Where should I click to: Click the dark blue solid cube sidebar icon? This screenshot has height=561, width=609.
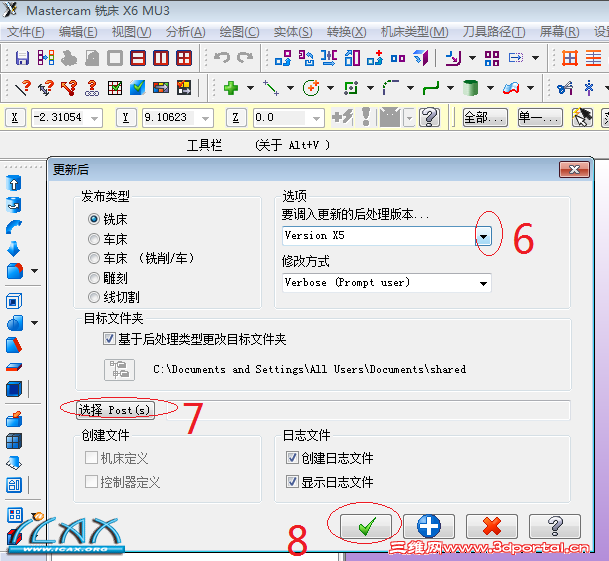tap(14, 389)
